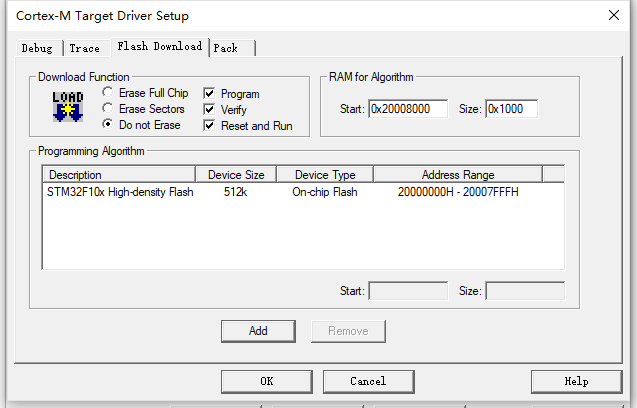Click address range 20000000H - 20007FFFH
637x408 pixels.
click(x=458, y=192)
